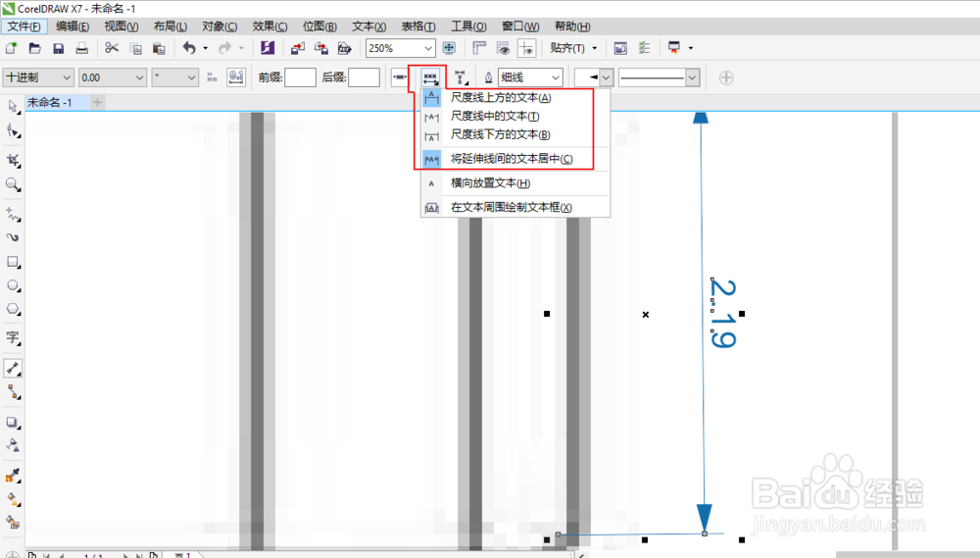Publish to PDF icon
The image size is (980, 558).
click(344, 48)
